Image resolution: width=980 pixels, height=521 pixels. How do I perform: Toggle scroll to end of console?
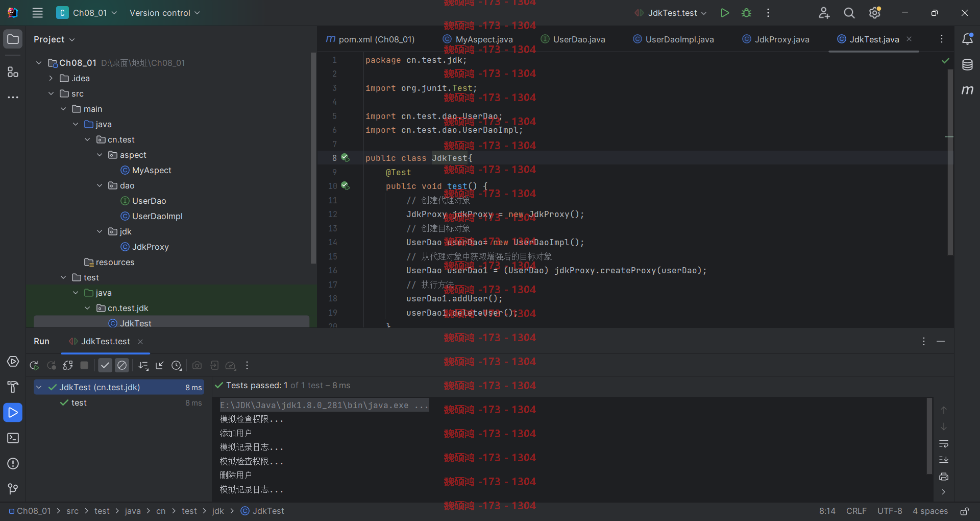point(944,460)
